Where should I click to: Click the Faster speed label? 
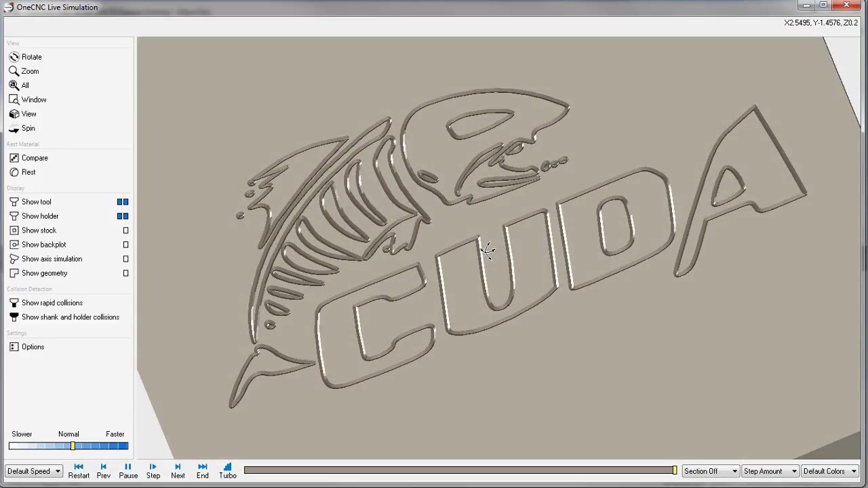115,434
